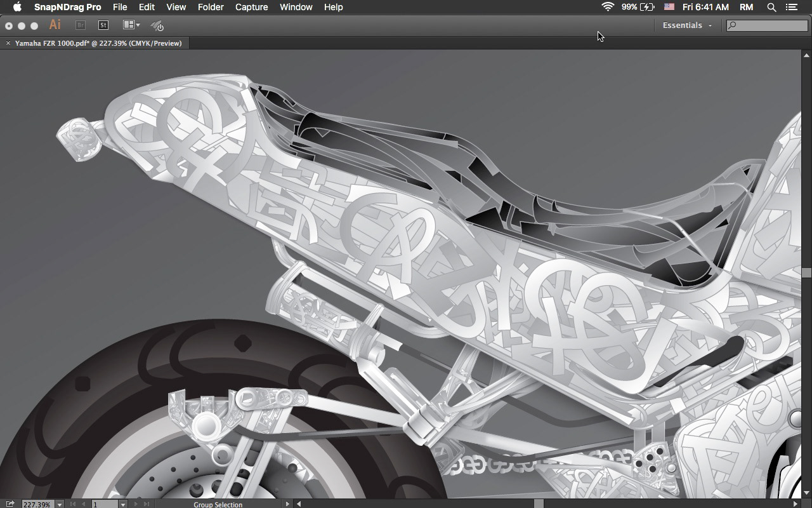Click the 227.39% zoom level field
The height and width of the screenshot is (508, 812).
point(37,504)
